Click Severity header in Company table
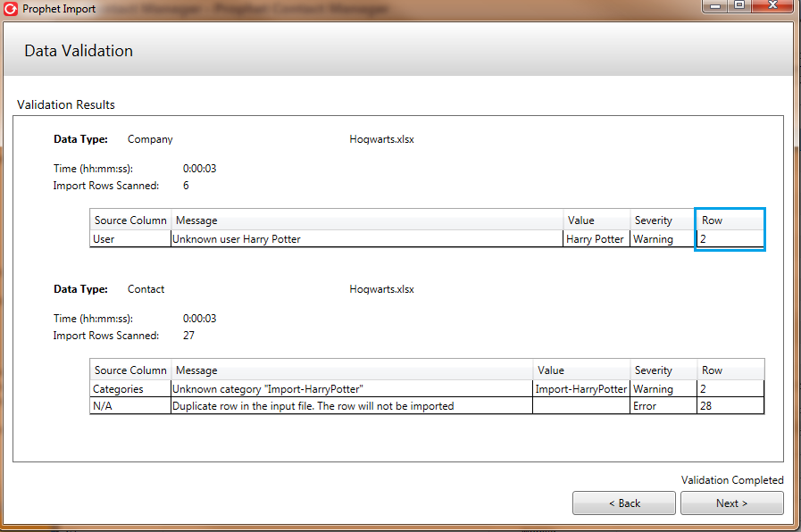The image size is (801, 532). [x=663, y=220]
